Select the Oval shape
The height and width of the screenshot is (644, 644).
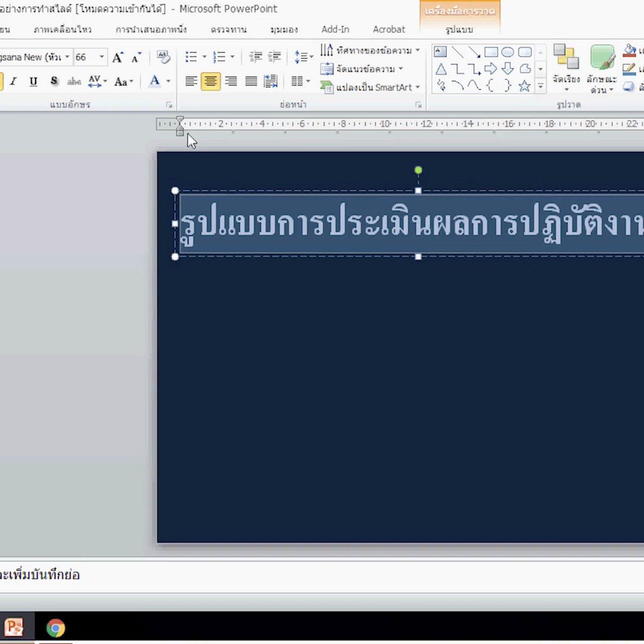(x=508, y=52)
